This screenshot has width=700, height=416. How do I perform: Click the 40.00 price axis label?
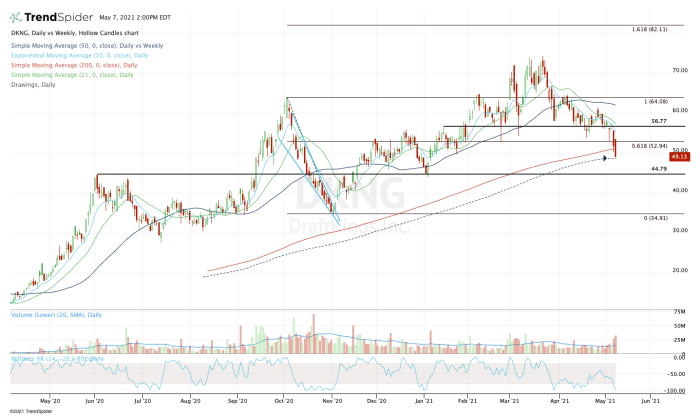pos(680,190)
